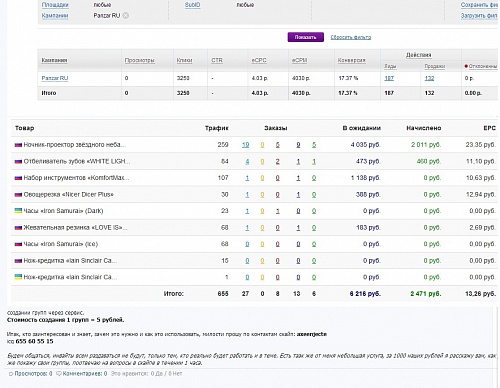Viewport: 500px width, 388px height.
Task: Click the red dot icon by Отклонены
Action: click(466, 66)
